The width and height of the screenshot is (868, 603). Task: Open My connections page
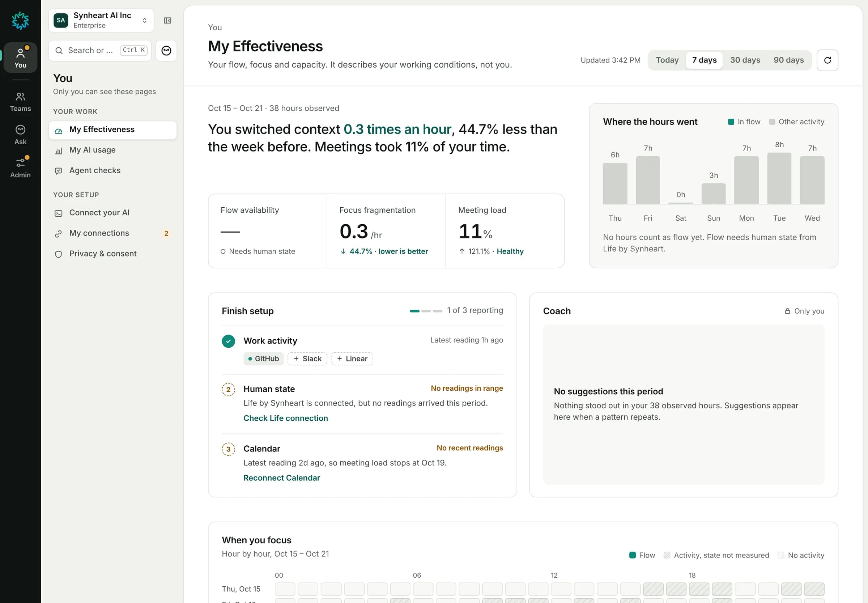pyautogui.click(x=112, y=233)
